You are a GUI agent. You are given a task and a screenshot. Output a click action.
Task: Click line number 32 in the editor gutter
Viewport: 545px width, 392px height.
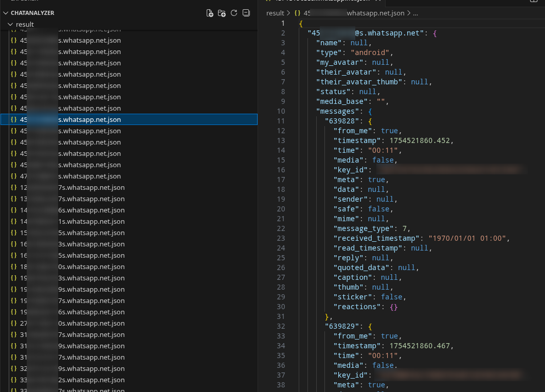[x=281, y=326]
